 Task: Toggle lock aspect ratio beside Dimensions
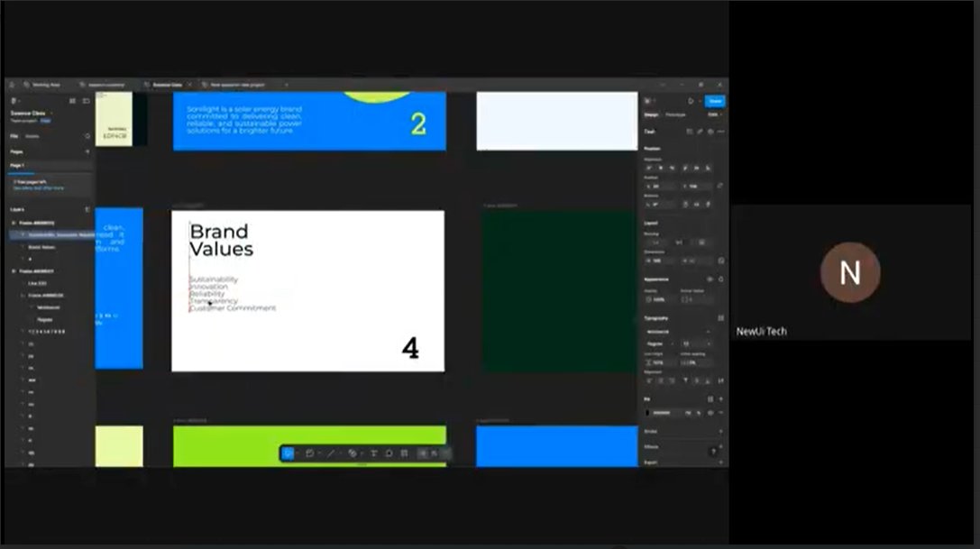[x=720, y=261]
